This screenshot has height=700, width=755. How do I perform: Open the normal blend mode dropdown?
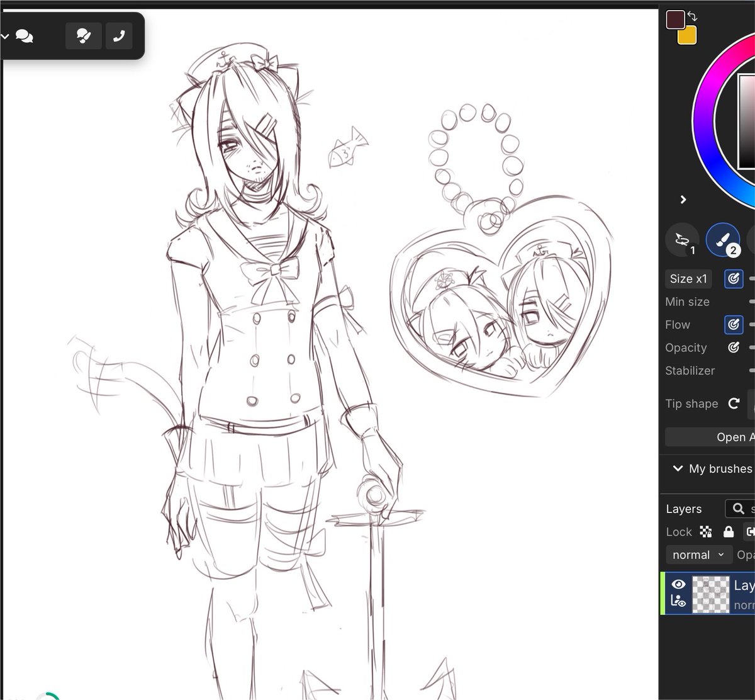[698, 555]
